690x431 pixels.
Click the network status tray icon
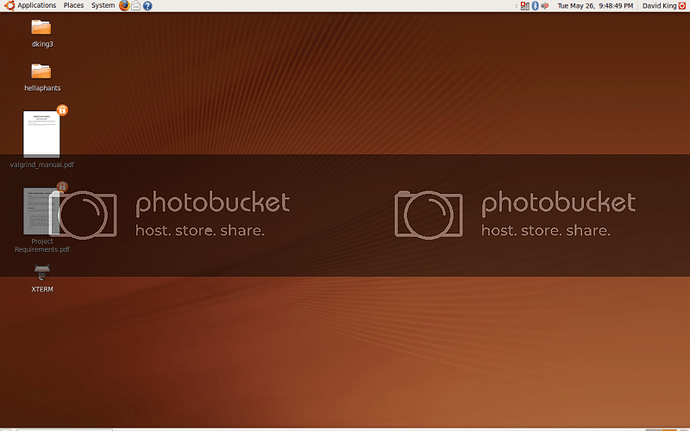click(526, 6)
